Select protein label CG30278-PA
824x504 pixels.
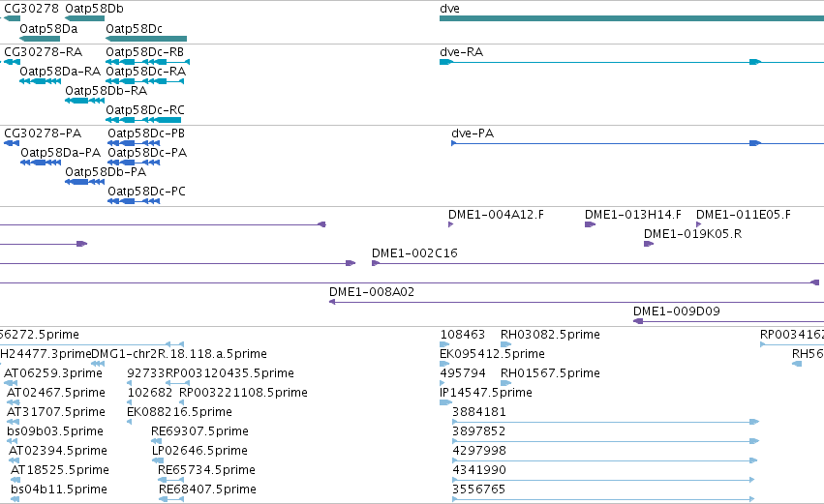(43, 133)
